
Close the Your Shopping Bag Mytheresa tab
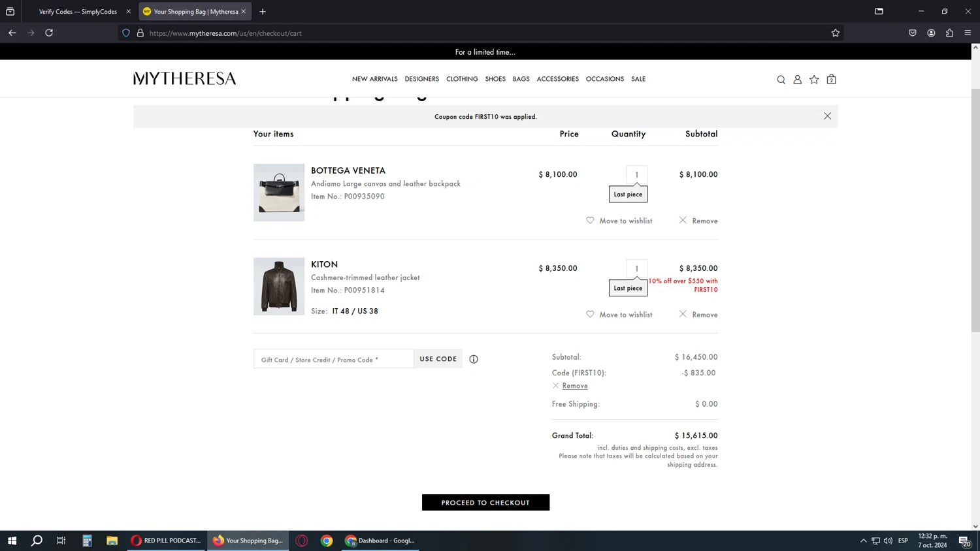[244, 12]
